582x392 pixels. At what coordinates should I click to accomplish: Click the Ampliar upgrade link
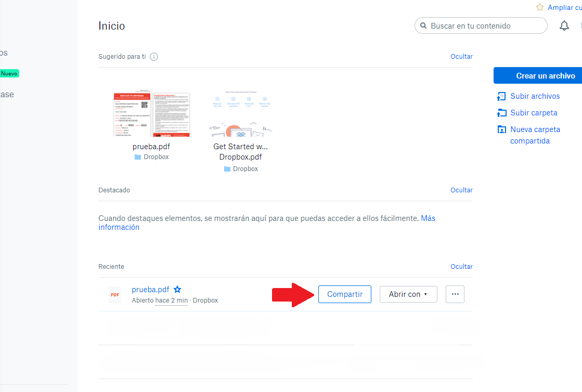[x=564, y=7]
